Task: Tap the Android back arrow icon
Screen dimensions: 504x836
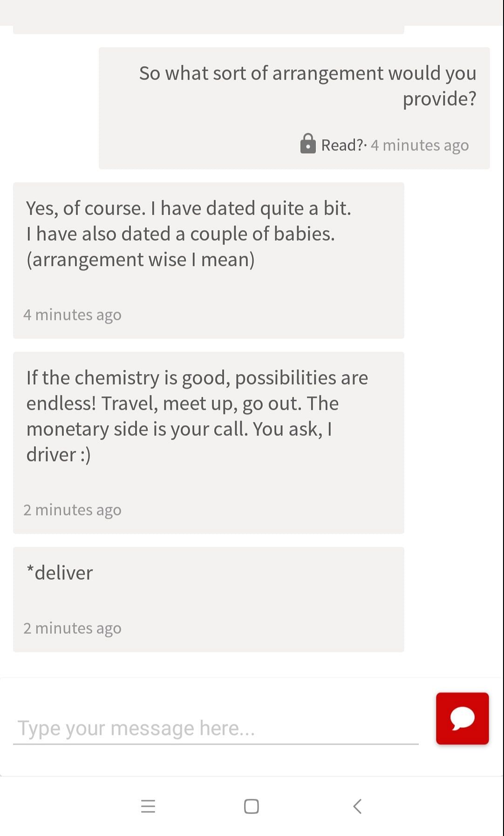Action: pos(357,806)
